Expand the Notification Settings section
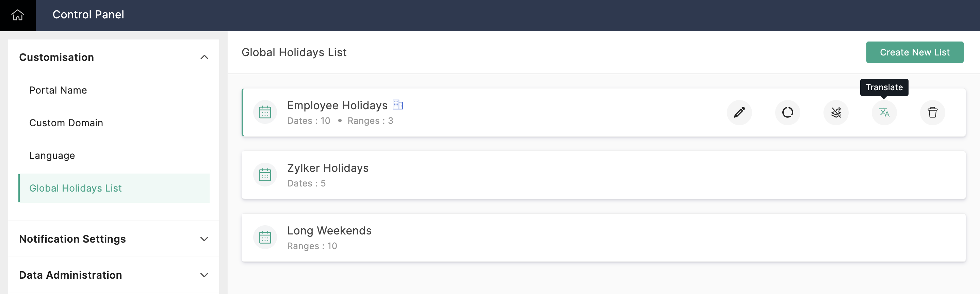980x294 pixels. 204,239
